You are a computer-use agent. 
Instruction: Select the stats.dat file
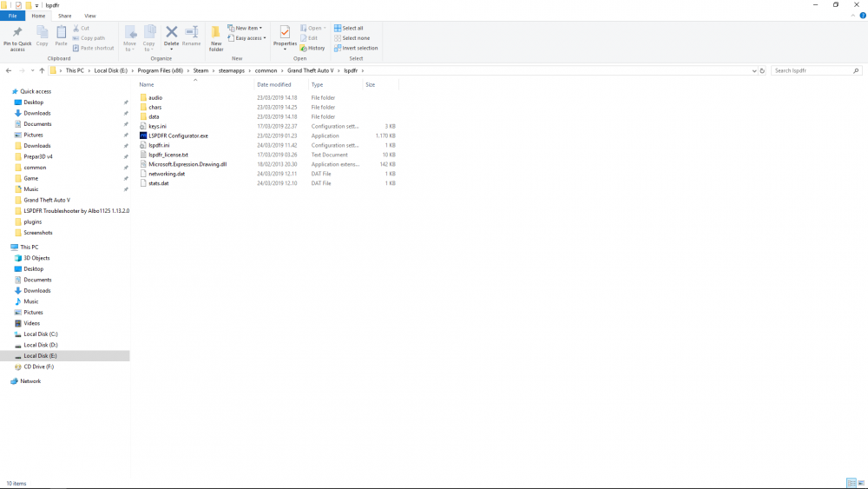point(158,182)
